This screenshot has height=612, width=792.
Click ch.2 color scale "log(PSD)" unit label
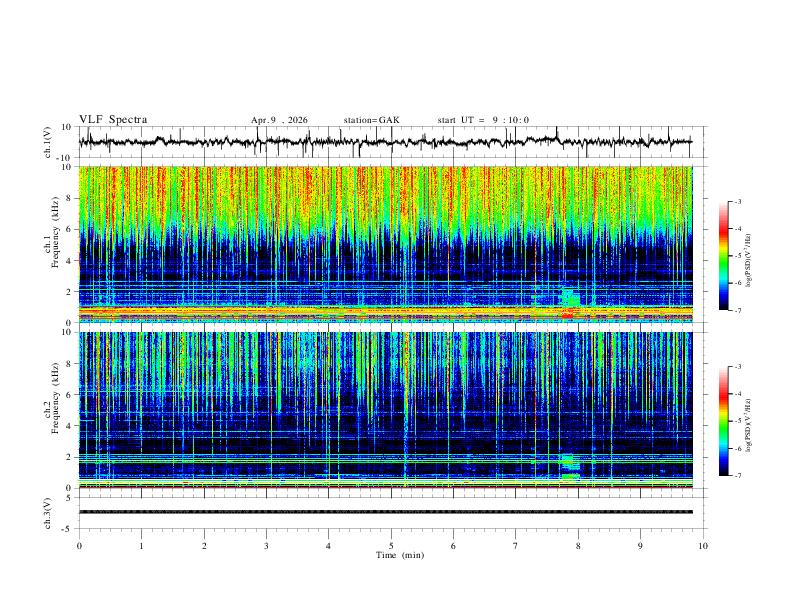(749, 425)
